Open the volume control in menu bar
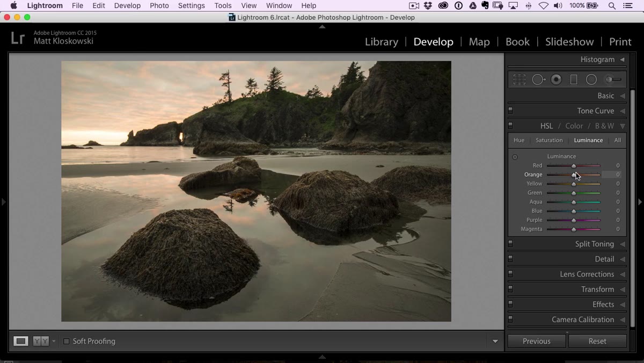644x363 pixels. coord(558,6)
